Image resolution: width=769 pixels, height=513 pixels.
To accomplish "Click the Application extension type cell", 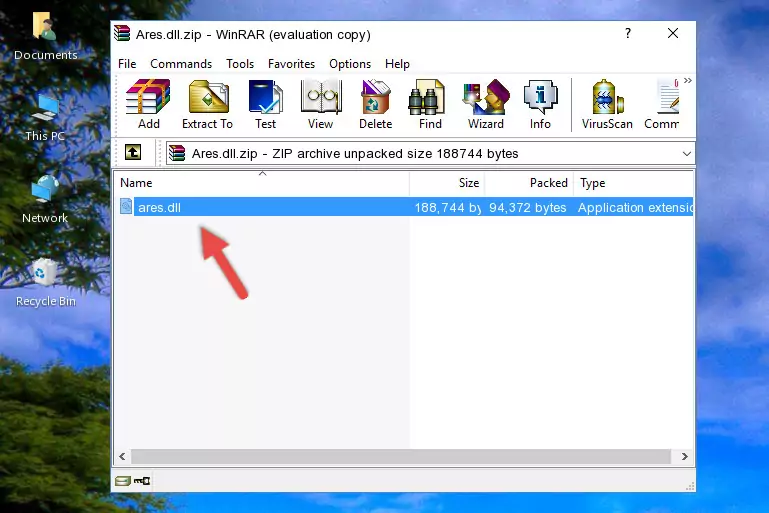I will tap(635, 207).
